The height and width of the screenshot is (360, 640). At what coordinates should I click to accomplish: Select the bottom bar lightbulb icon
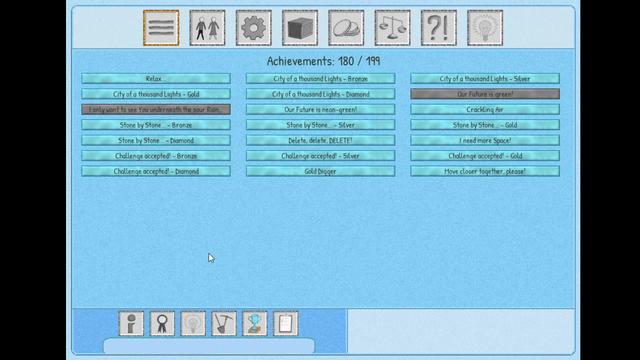click(193, 324)
